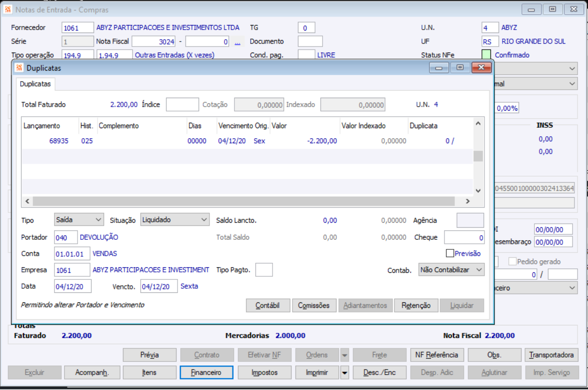Image resolution: width=588 pixels, height=390 pixels.
Task: Click the Vencimento Orig. column header
Action: pyautogui.click(x=243, y=126)
